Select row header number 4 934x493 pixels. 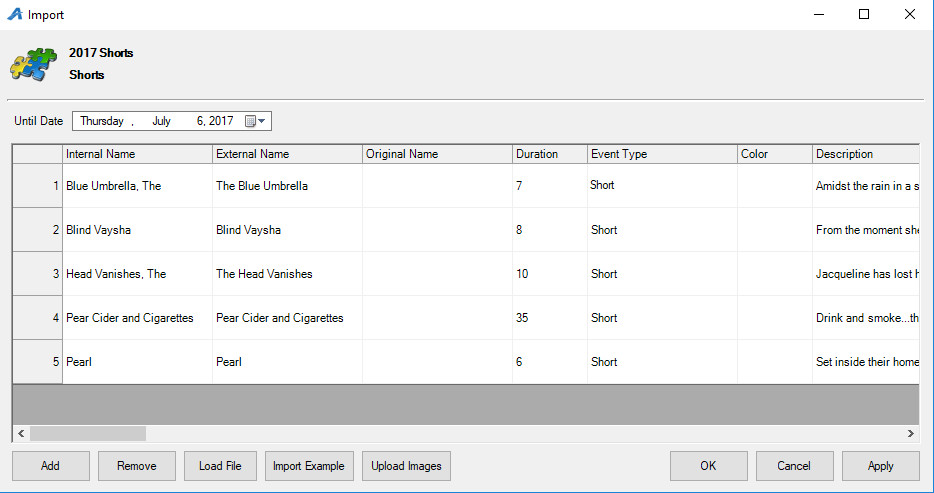point(38,318)
